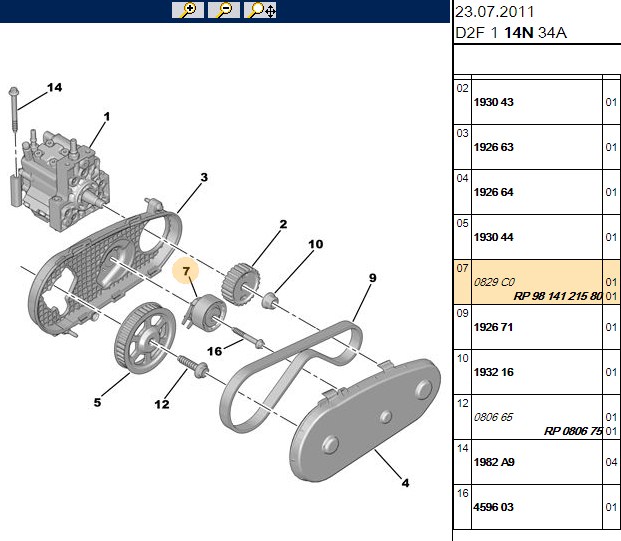This screenshot has height=541, width=621.
Task: Click highlighted diagram callout number 7
Action: click(x=186, y=271)
